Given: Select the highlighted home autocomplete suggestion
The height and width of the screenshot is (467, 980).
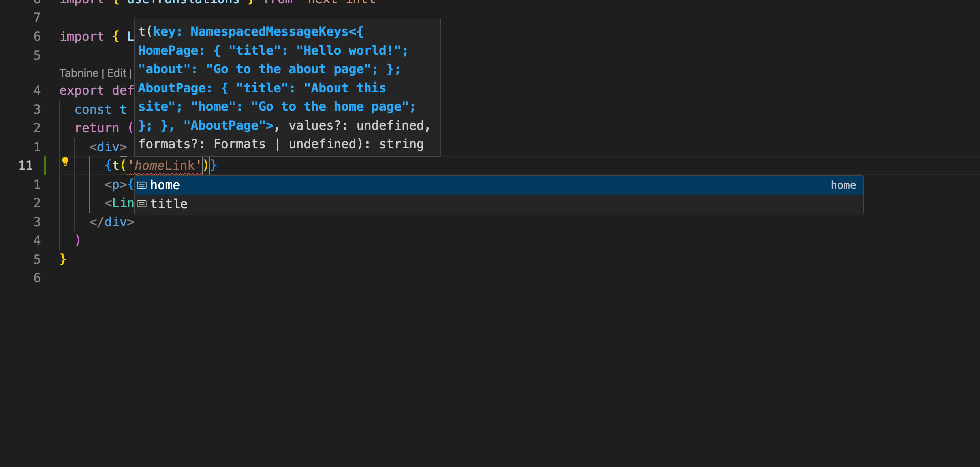Looking at the screenshot, I should coord(165,185).
